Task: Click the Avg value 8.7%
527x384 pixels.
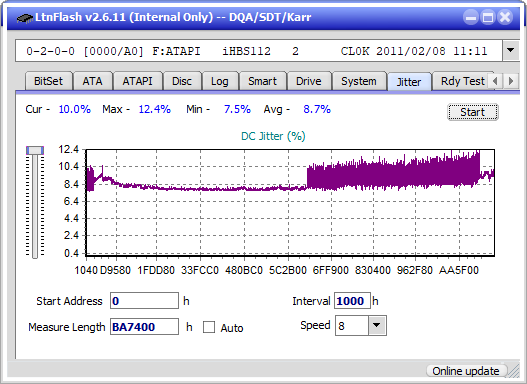Action: coord(317,109)
